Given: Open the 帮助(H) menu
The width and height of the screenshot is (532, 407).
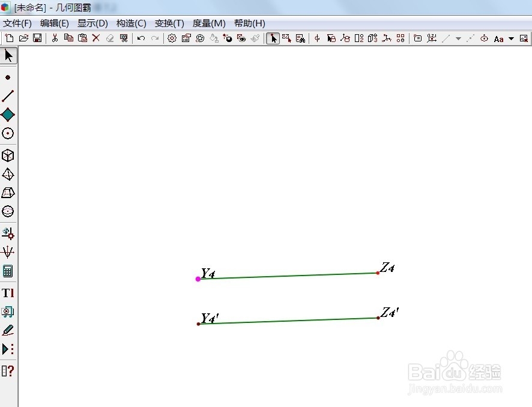Looking at the screenshot, I should [250, 23].
